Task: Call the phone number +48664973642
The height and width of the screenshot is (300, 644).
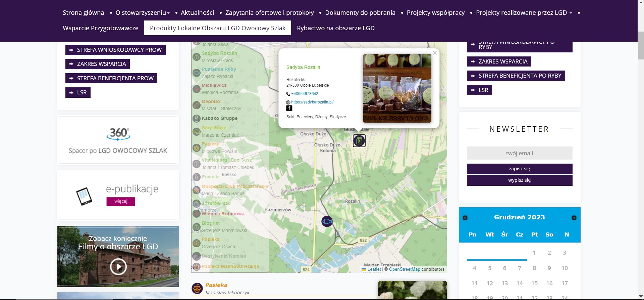Action: [305, 94]
